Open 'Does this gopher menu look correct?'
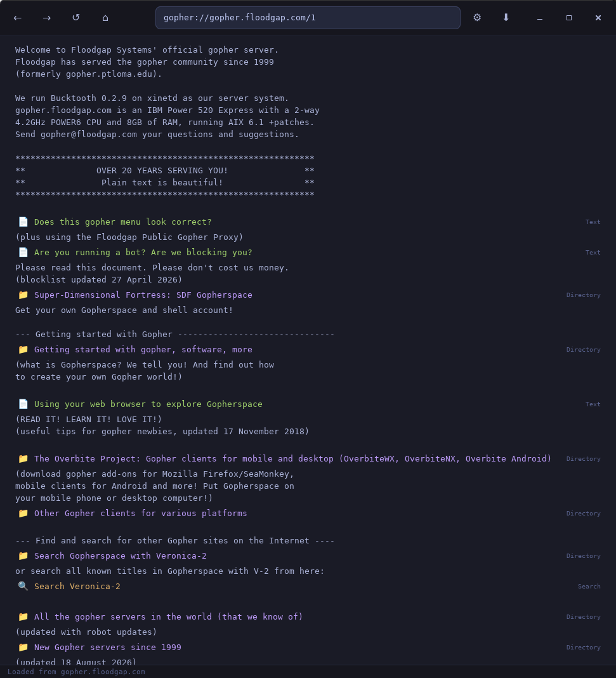This screenshot has height=678, width=616. [x=122, y=222]
